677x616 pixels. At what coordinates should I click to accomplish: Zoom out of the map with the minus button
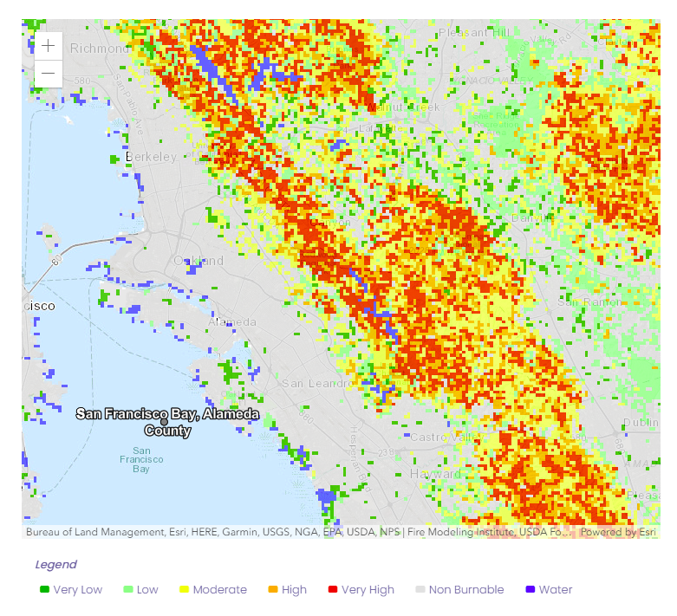point(49,74)
